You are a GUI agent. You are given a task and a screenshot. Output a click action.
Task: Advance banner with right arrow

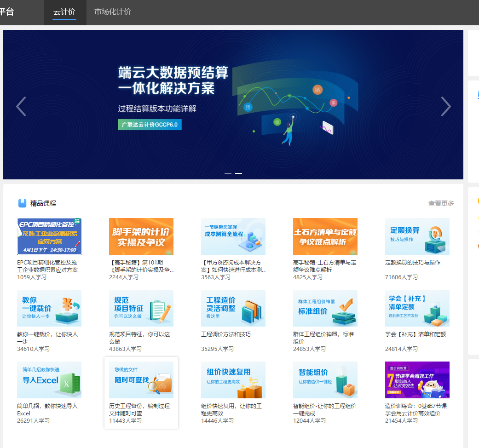446,106
